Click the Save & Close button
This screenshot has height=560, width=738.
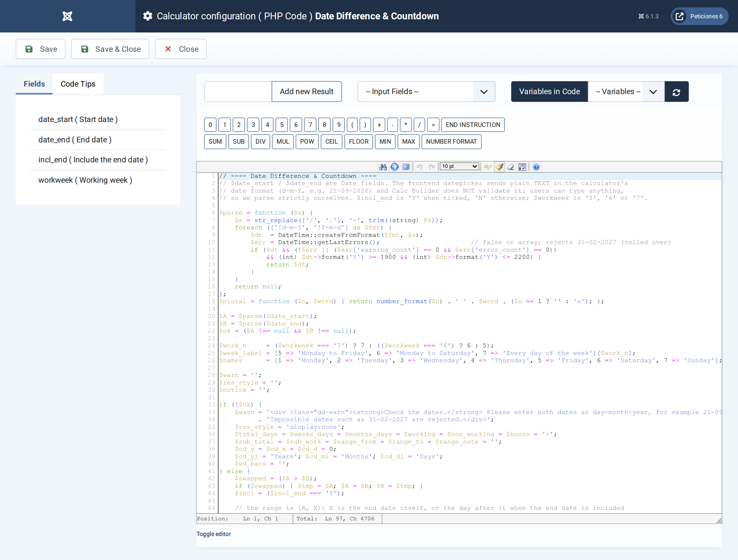point(110,49)
